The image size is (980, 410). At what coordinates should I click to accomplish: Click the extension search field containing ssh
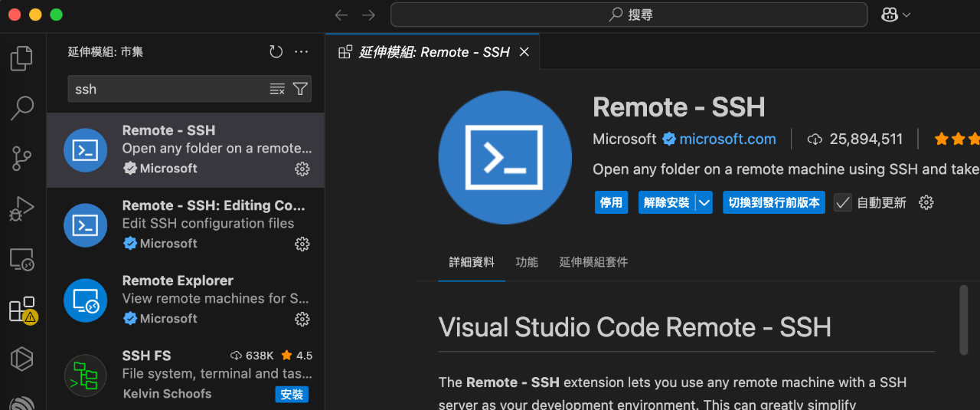click(x=168, y=89)
